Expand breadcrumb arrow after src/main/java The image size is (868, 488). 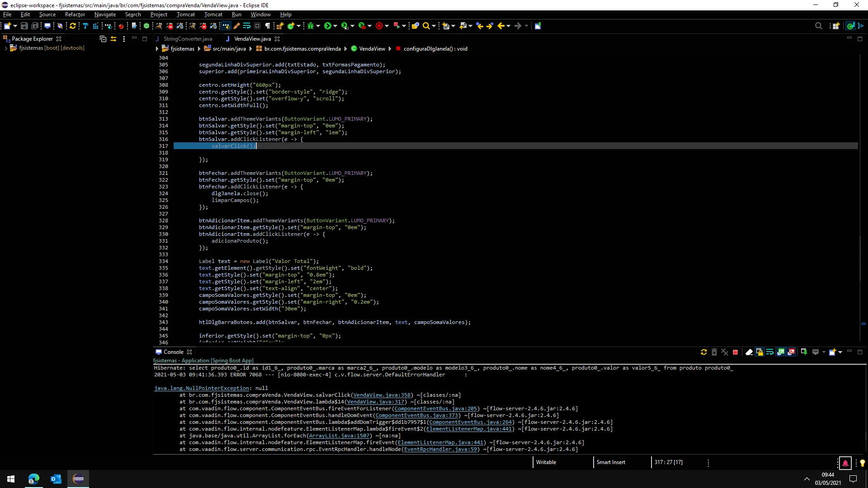(x=250, y=49)
